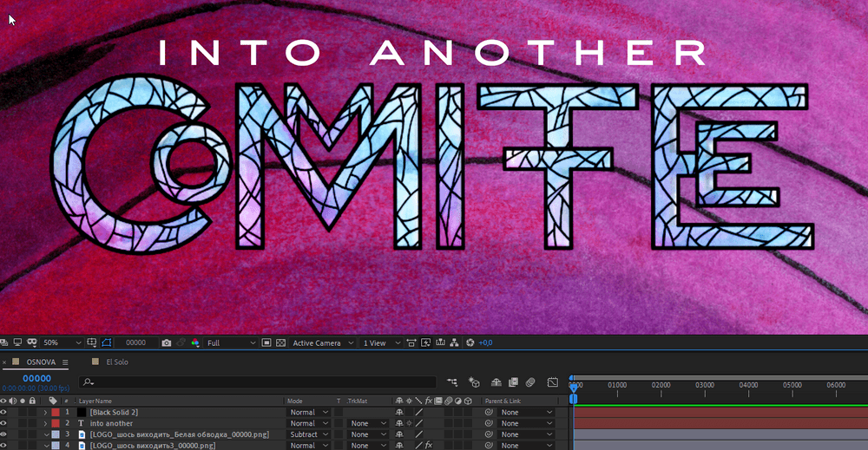Toggle the transparency grid
Screen dimensions: 868x450
[280, 342]
